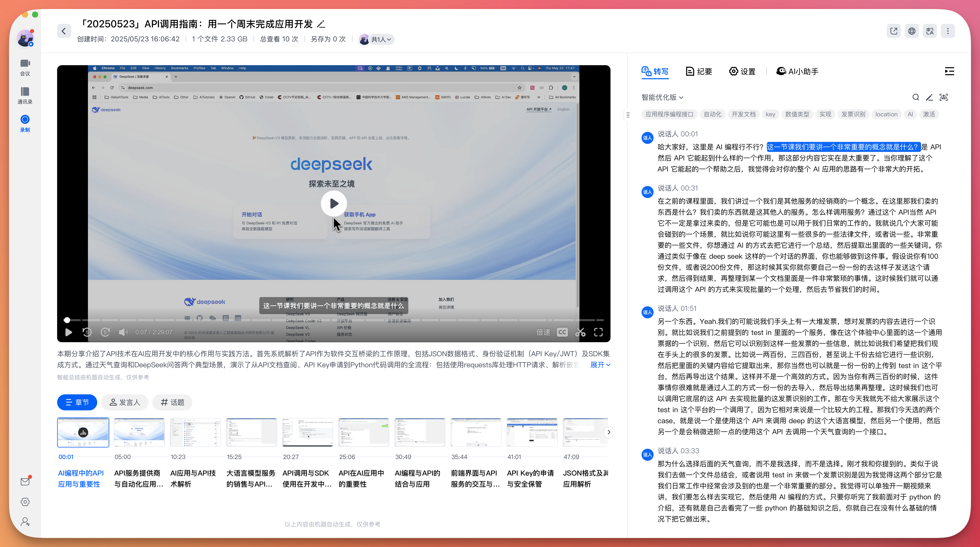
Task: Expand the summary with 展开
Action: tap(600, 365)
